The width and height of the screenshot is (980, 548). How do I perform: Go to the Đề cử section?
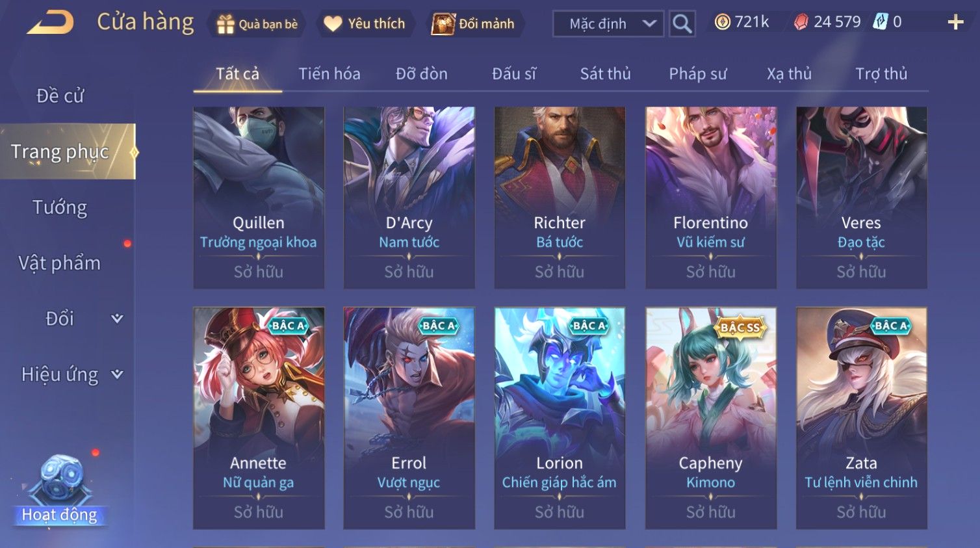click(x=60, y=96)
